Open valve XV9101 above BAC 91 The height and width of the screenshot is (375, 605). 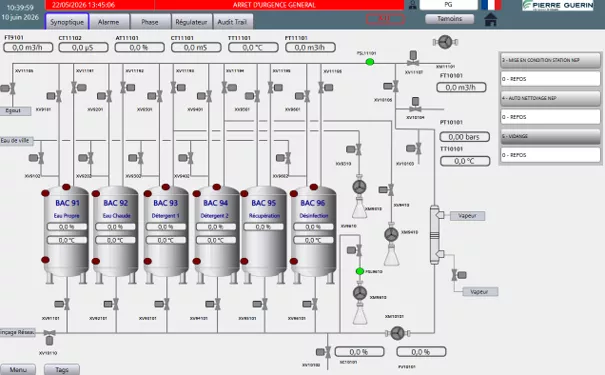point(54,96)
